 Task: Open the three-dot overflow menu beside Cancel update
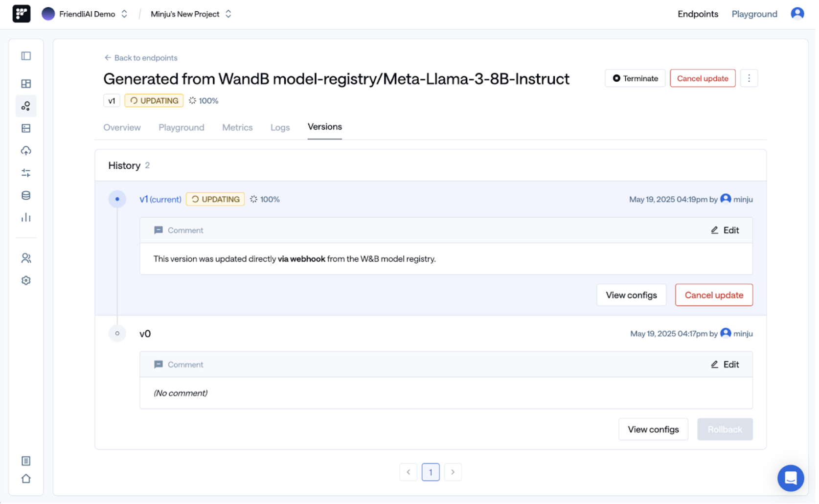(x=749, y=78)
